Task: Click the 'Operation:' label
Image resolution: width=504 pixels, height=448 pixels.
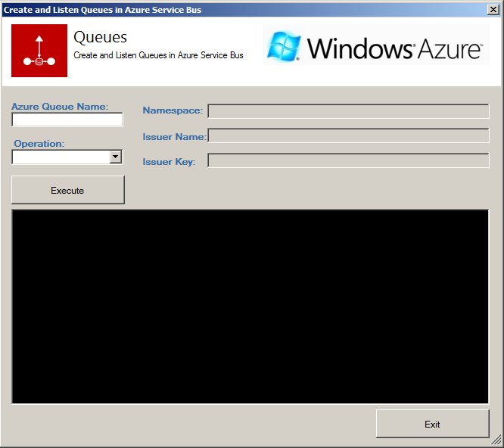Action: click(x=39, y=143)
